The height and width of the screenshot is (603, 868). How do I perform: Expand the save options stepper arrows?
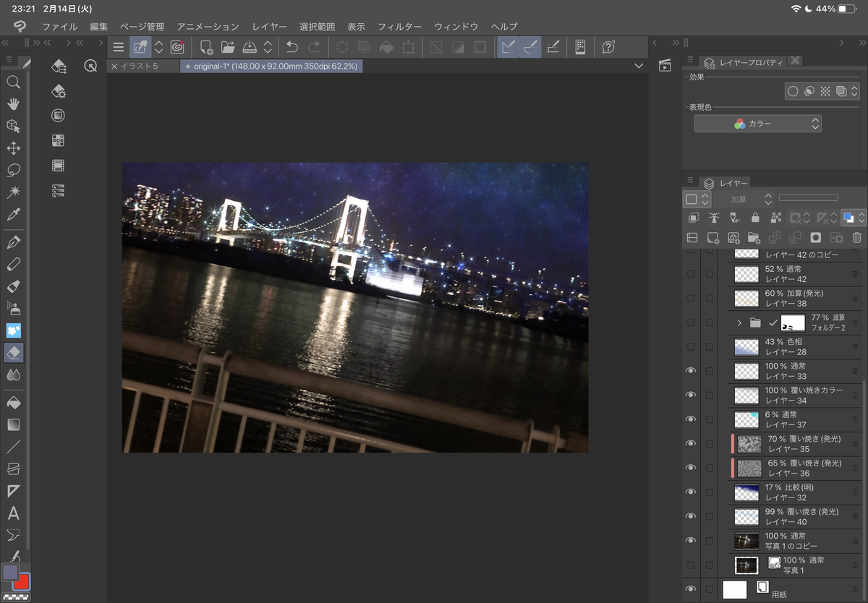click(268, 47)
